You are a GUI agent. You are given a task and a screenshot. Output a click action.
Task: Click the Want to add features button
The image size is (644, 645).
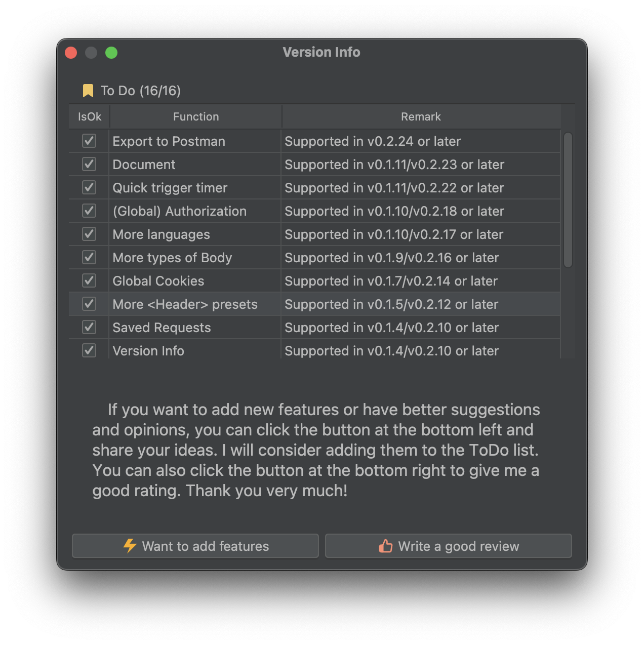point(195,546)
